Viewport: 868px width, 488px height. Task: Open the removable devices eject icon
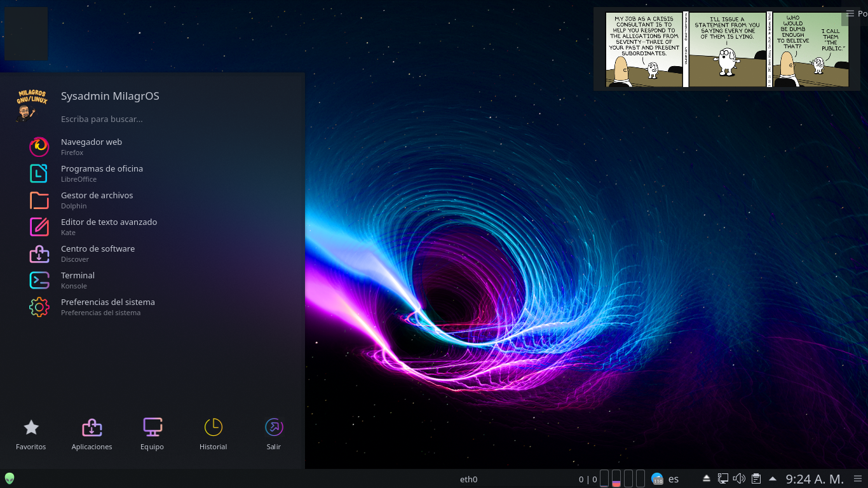coord(707,478)
